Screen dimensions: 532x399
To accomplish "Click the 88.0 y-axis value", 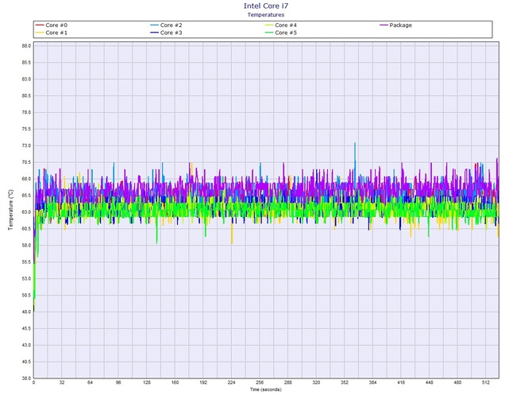I will 26,46.
